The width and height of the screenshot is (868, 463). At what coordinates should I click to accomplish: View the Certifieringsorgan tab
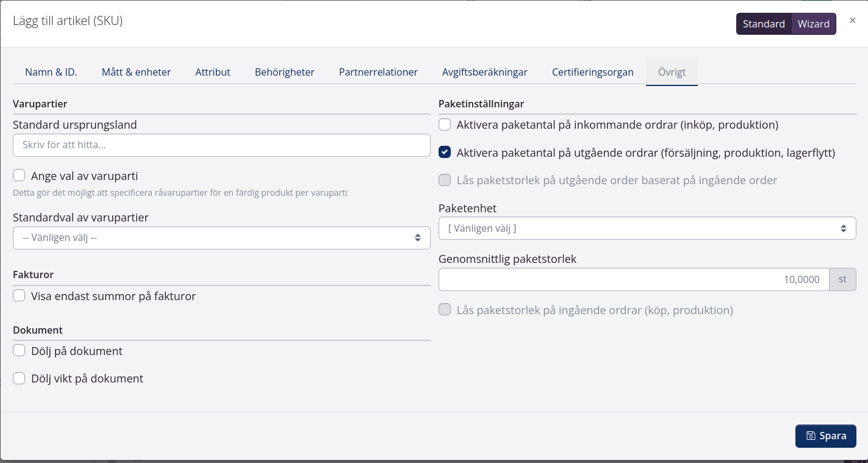click(x=592, y=72)
